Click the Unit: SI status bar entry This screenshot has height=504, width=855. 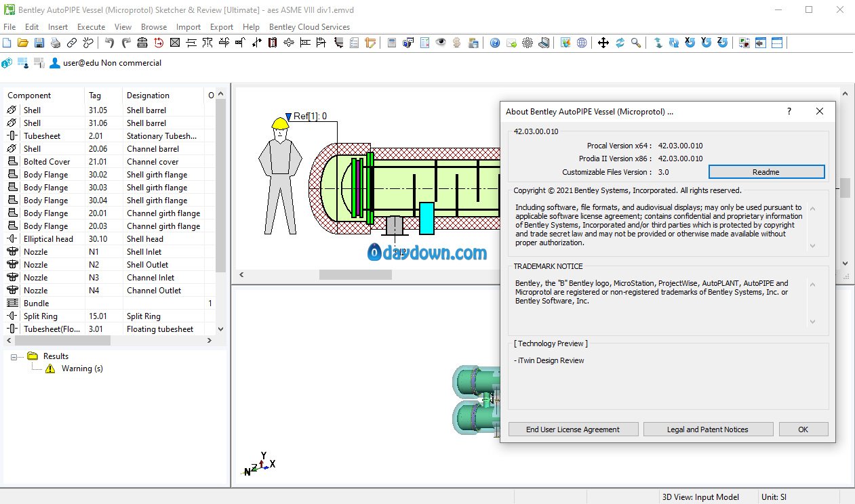pyautogui.click(x=774, y=497)
